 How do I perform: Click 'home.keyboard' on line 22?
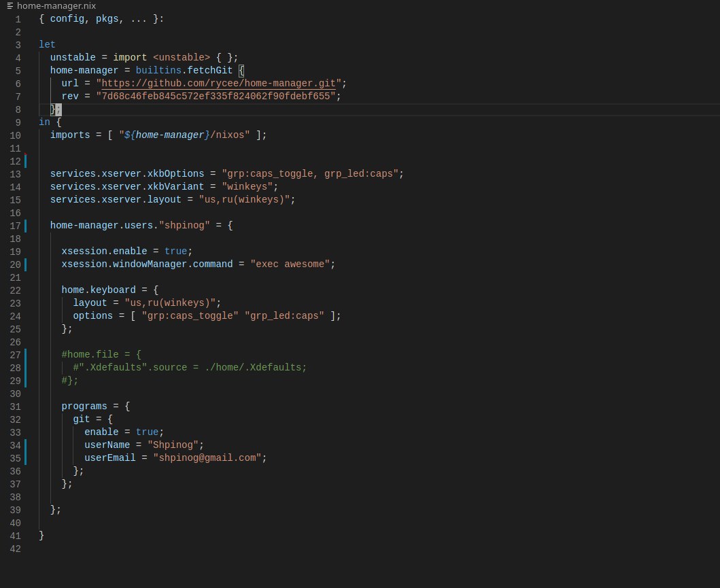(x=99, y=290)
